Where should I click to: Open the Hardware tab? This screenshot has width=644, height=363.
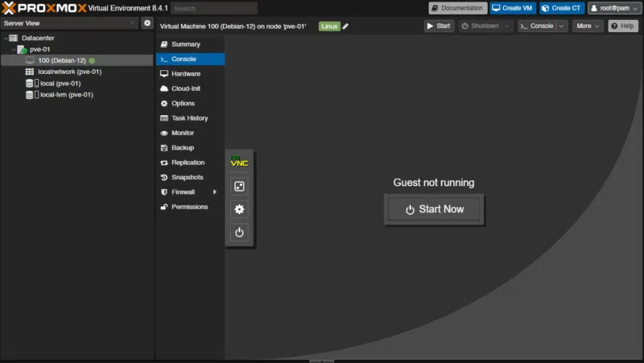[x=190, y=73]
